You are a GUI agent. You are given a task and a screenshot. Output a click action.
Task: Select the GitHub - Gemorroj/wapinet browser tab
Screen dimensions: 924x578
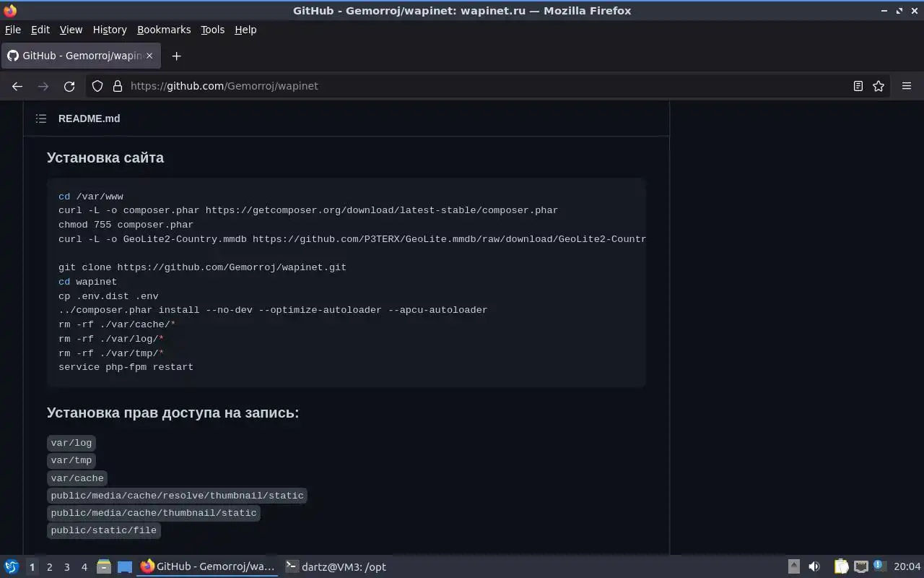coord(79,56)
